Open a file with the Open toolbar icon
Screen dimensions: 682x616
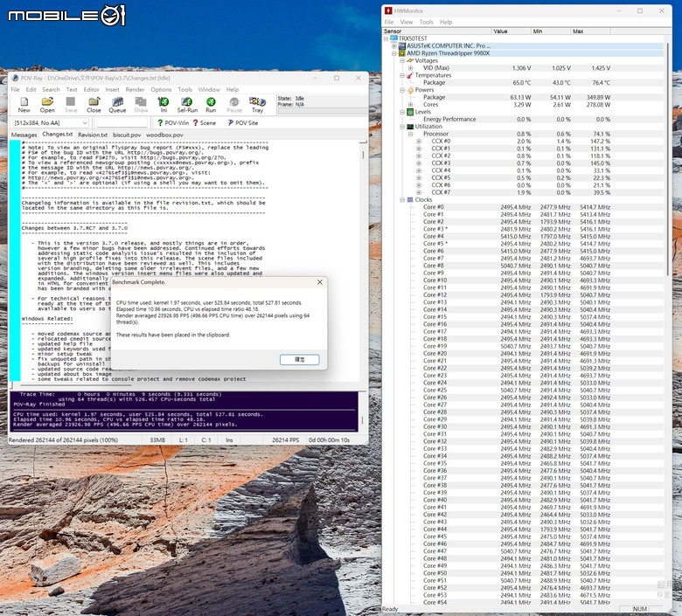point(47,105)
